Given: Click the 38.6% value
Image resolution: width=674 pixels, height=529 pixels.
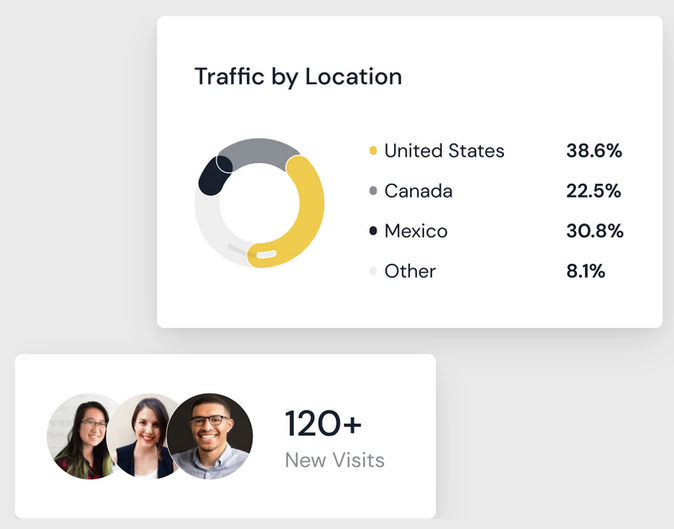Looking at the screenshot, I should click(x=594, y=151).
